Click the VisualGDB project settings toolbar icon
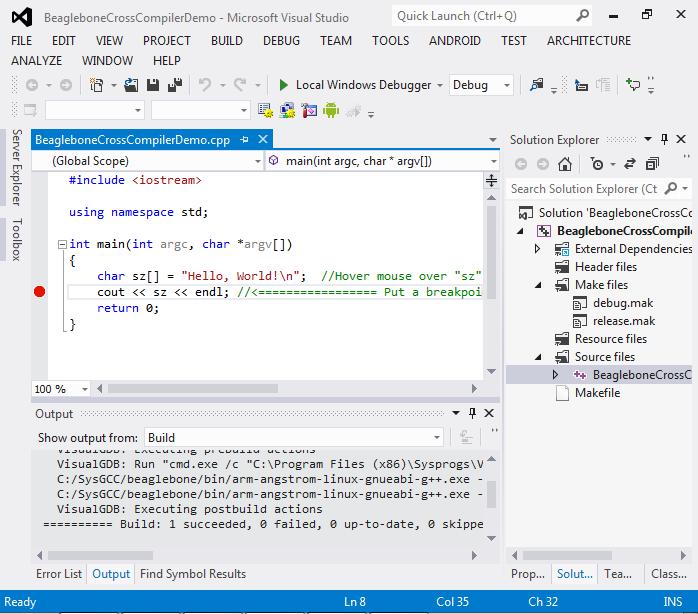698x614 pixels. tap(265, 110)
